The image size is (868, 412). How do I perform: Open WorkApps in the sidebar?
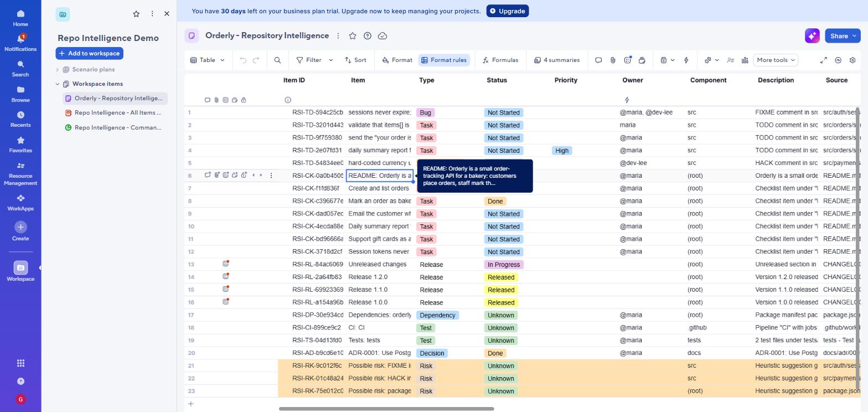(x=20, y=203)
